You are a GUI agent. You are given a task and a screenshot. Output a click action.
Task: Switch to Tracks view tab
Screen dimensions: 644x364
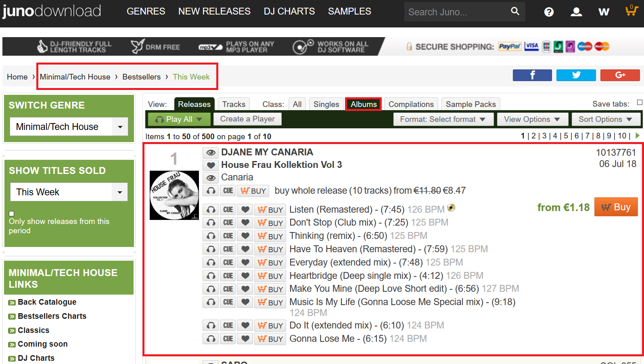point(234,104)
